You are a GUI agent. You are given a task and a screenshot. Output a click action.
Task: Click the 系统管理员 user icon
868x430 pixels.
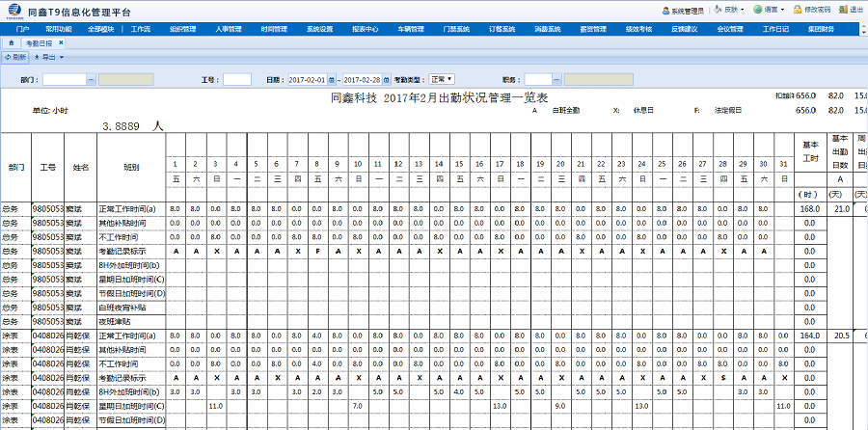tap(666, 10)
